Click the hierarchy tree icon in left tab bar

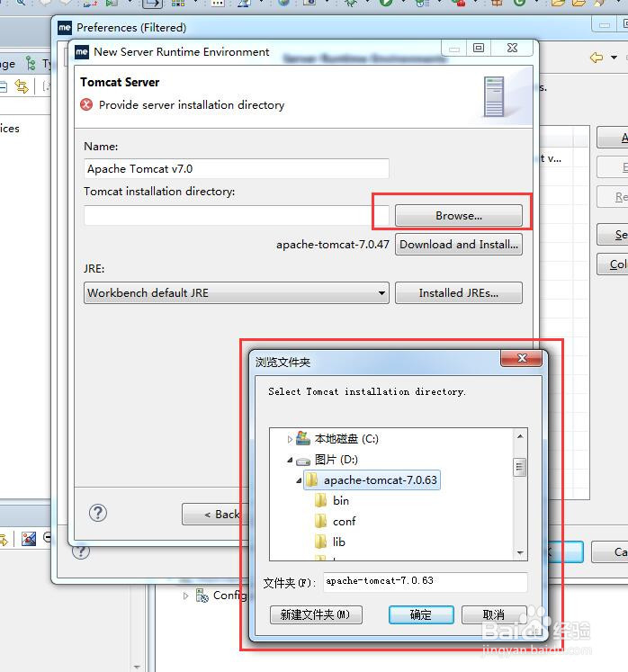(30, 64)
